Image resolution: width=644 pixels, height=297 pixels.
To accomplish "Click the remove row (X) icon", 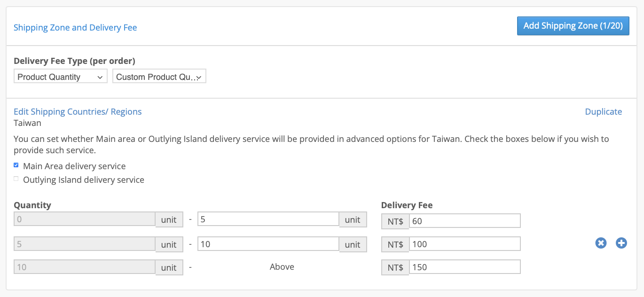I will click(x=601, y=243).
